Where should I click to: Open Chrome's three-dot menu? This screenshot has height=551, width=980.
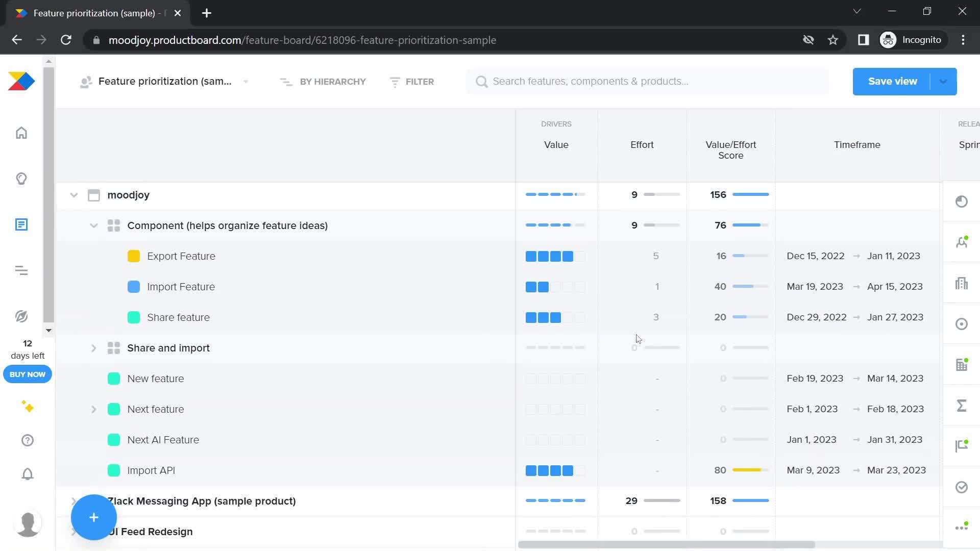(963, 40)
